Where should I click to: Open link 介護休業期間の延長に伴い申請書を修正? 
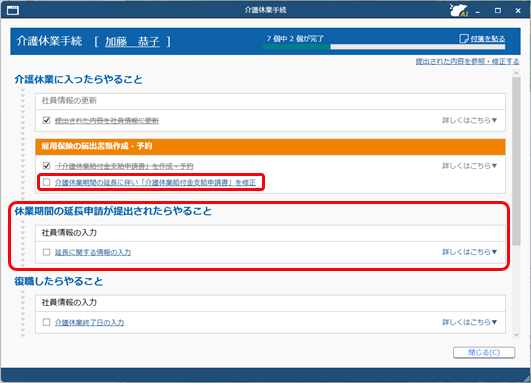(x=155, y=183)
